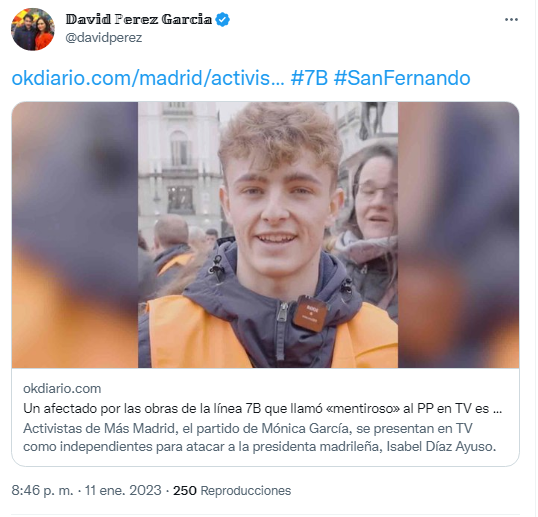Click the 8:46 p. m. timestamp
Image resolution: width=538 pixels, height=517 pixels.
[x=42, y=491]
